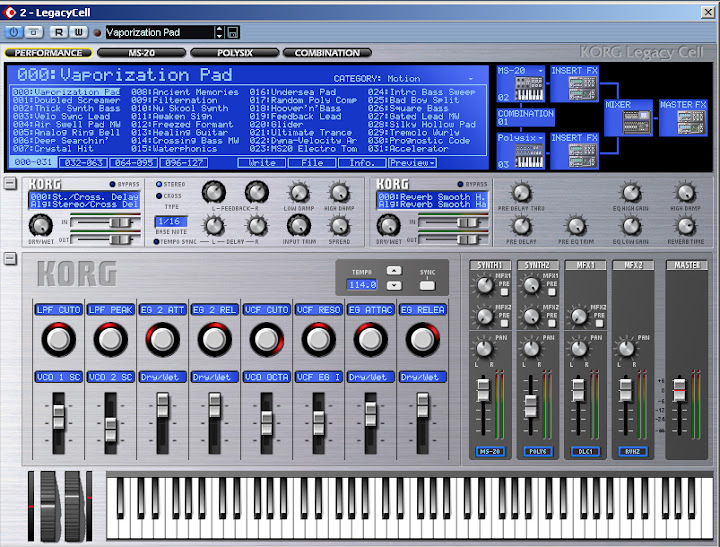Click the Info. button
Image resolution: width=720 pixels, height=547 pixels.
click(362, 163)
